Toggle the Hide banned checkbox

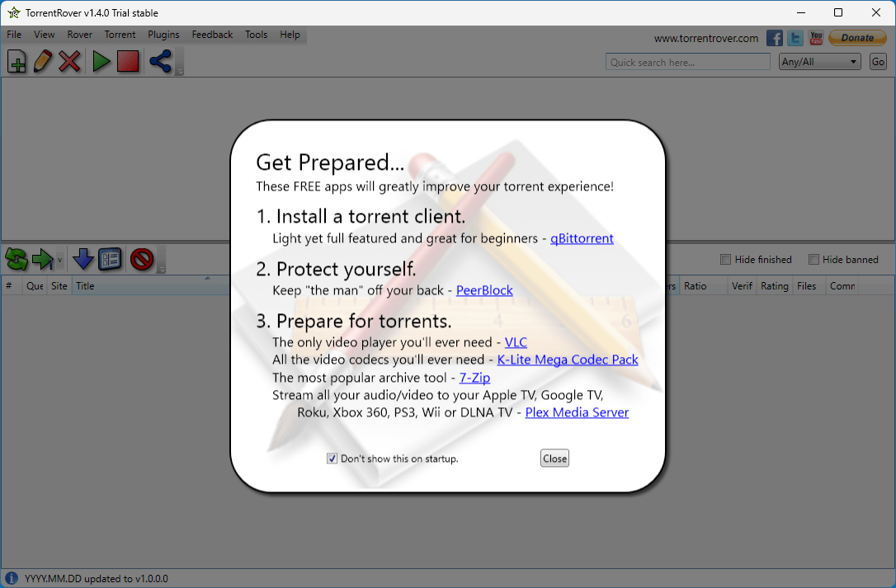(813, 260)
